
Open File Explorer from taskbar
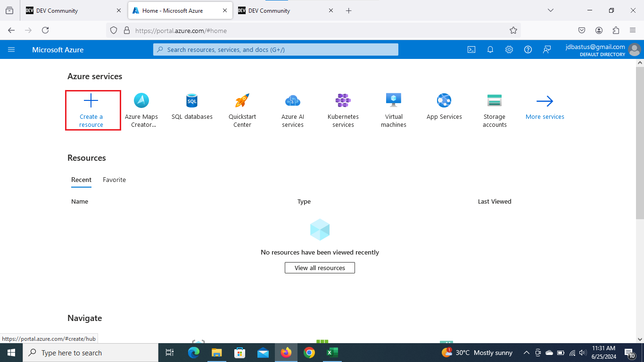[216, 353]
